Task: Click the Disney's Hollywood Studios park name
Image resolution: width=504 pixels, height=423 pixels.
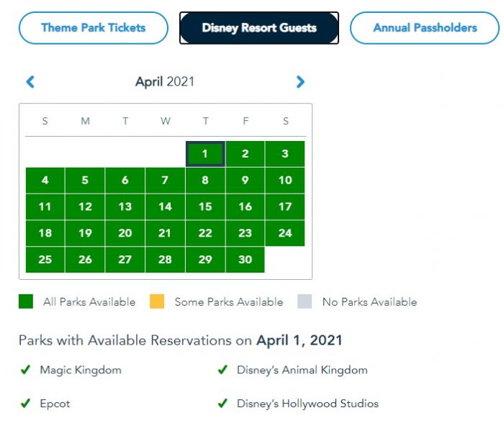Action: (307, 404)
